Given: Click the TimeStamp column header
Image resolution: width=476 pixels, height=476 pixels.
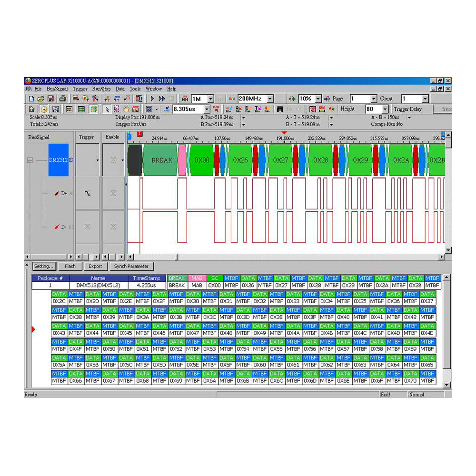Looking at the screenshot, I should 147,278.
